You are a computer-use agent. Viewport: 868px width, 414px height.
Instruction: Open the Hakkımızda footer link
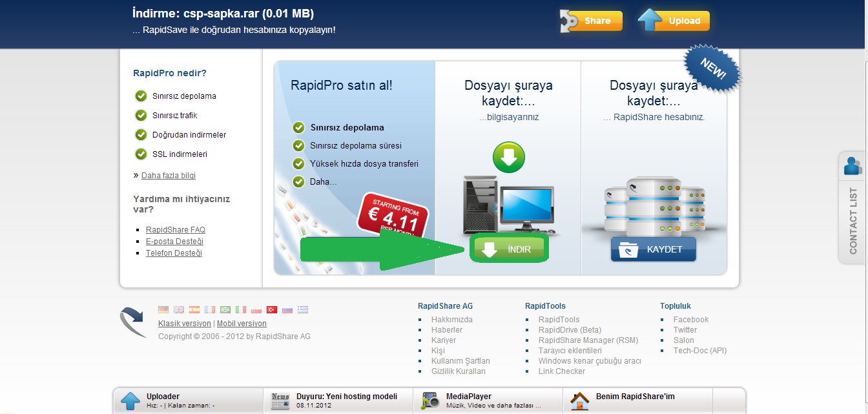[x=452, y=320]
